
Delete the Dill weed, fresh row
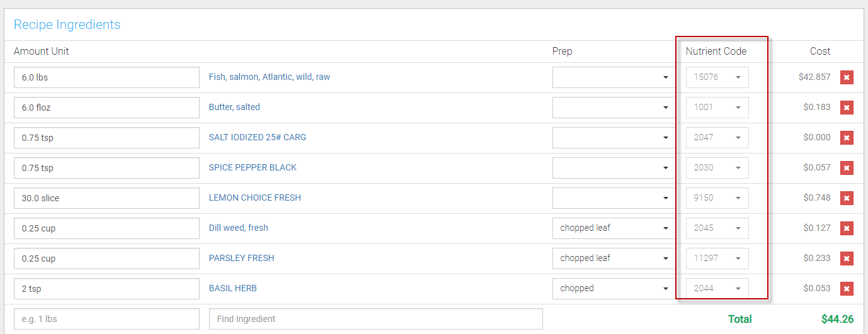pyautogui.click(x=847, y=228)
